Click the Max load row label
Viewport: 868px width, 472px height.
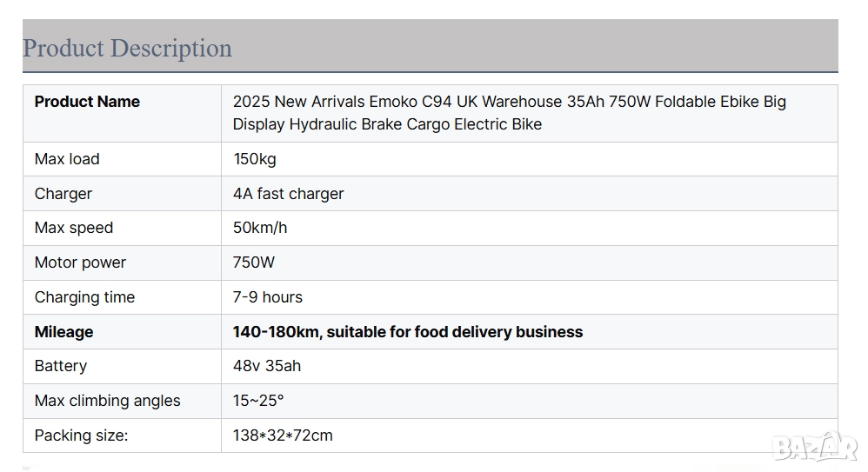(x=67, y=159)
